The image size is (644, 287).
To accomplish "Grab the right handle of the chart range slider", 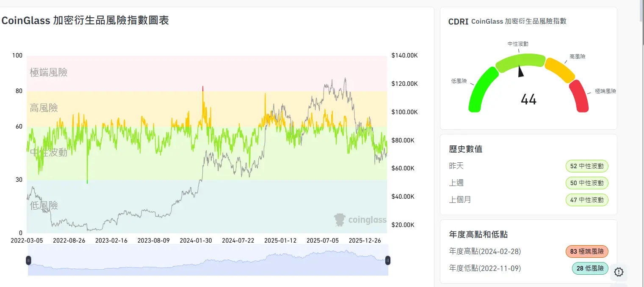I will [388, 260].
